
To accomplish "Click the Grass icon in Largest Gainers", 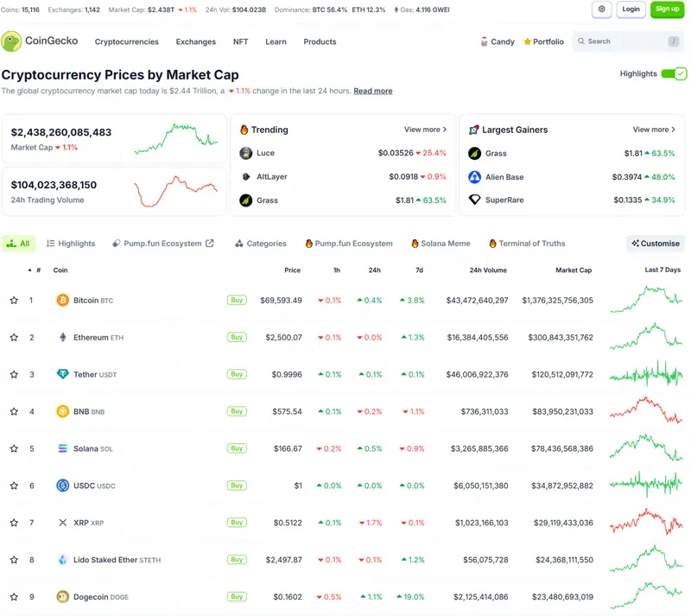I will (474, 153).
